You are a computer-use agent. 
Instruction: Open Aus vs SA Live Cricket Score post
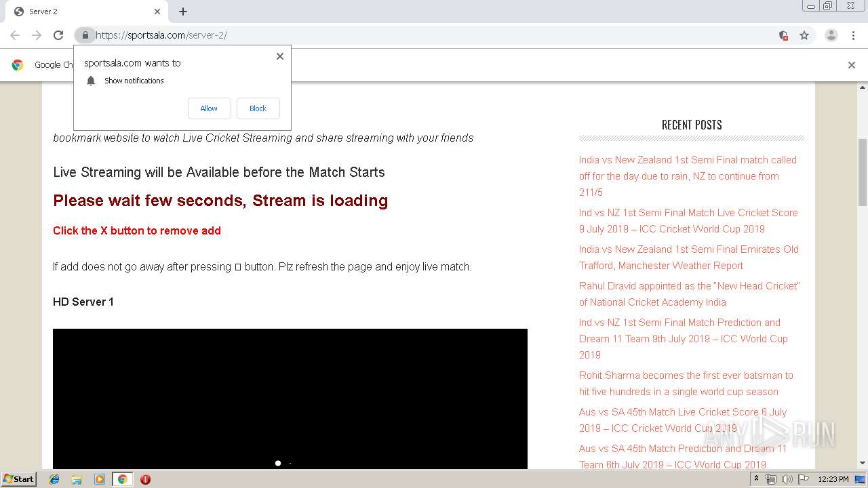[683, 420]
